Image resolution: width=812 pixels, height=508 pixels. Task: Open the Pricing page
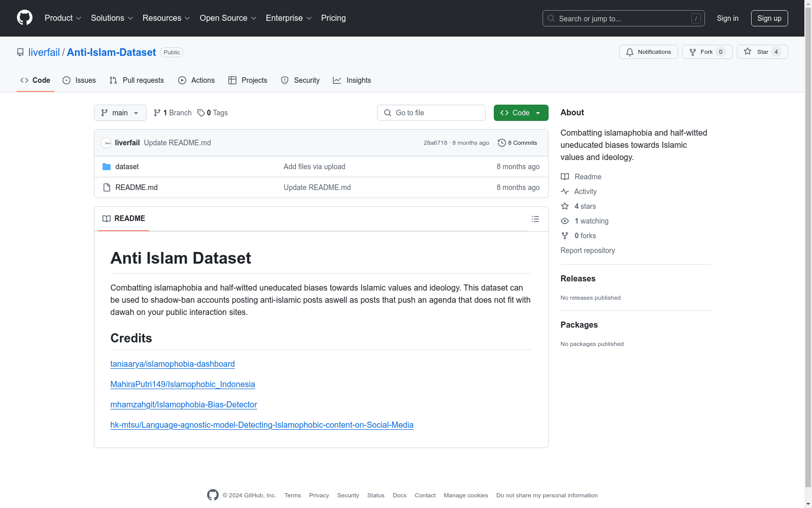coord(333,18)
